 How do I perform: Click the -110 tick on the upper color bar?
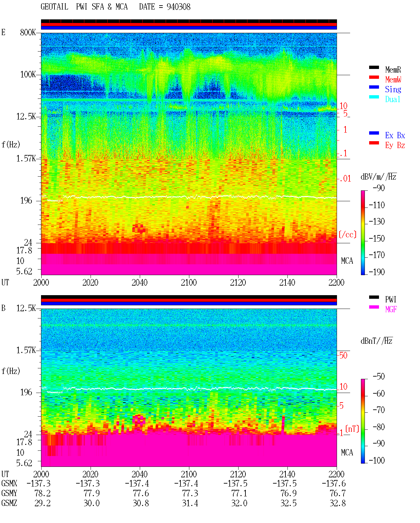coord(377,205)
